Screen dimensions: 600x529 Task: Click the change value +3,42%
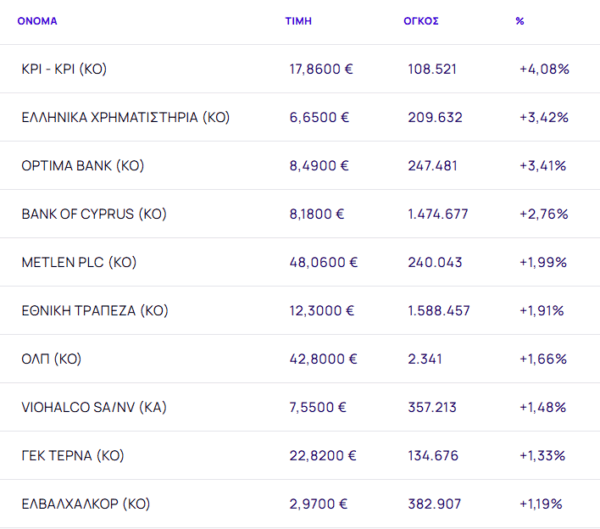(x=544, y=118)
